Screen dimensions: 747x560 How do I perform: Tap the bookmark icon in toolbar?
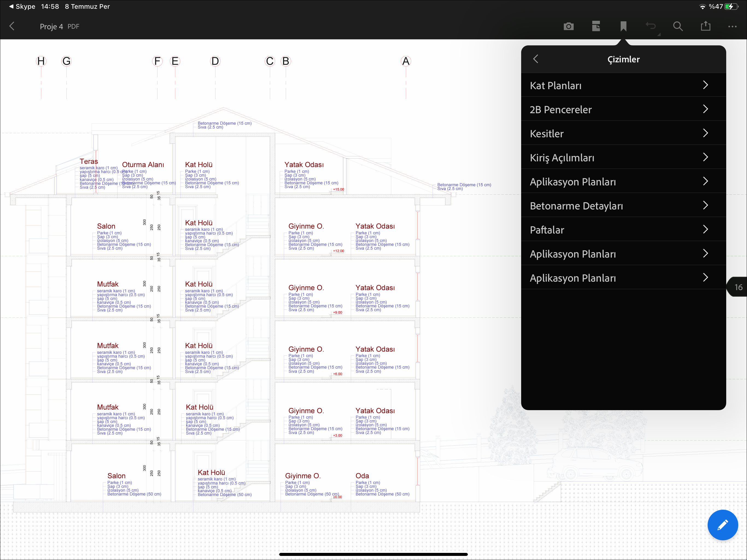pyautogui.click(x=623, y=26)
